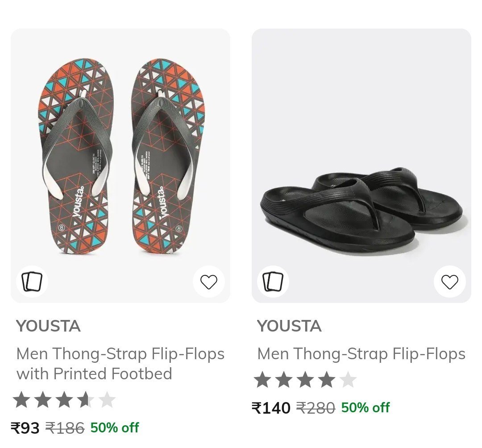Open black 'Men Thong-Strap Flip-Flops' title
This screenshot has height=448, width=482.
(361, 354)
